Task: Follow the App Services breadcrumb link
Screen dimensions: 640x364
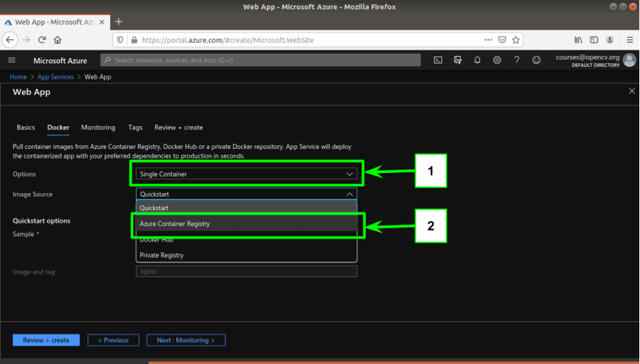Action: coord(55,77)
